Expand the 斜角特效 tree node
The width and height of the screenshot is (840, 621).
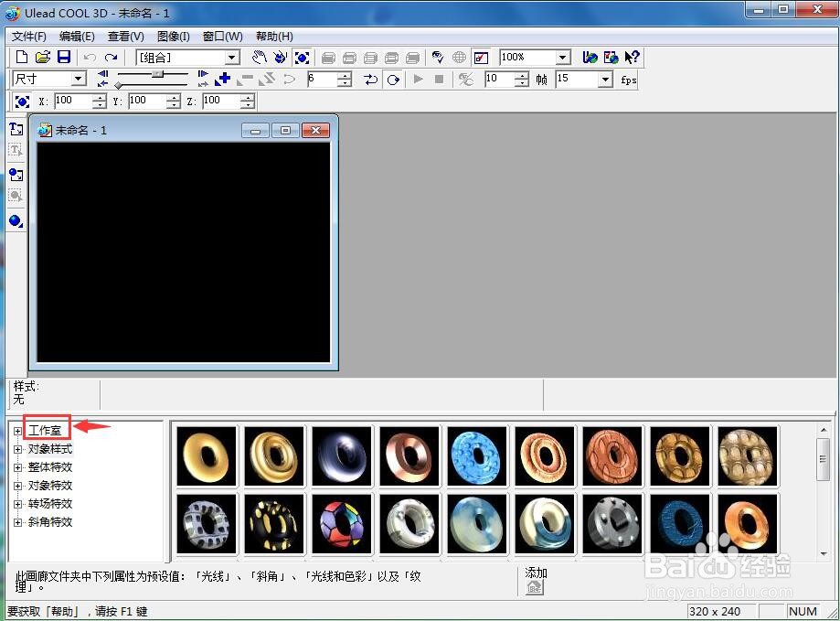17,522
